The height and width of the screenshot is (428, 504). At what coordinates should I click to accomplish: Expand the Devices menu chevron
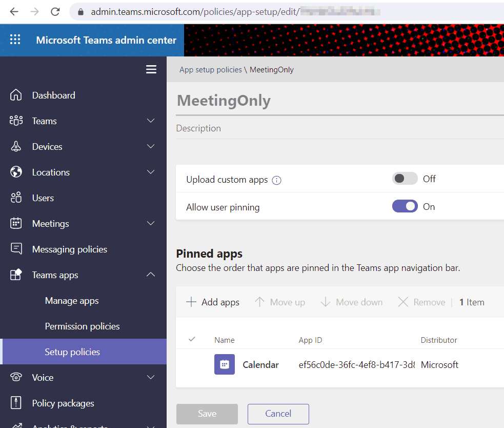coord(150,146)
